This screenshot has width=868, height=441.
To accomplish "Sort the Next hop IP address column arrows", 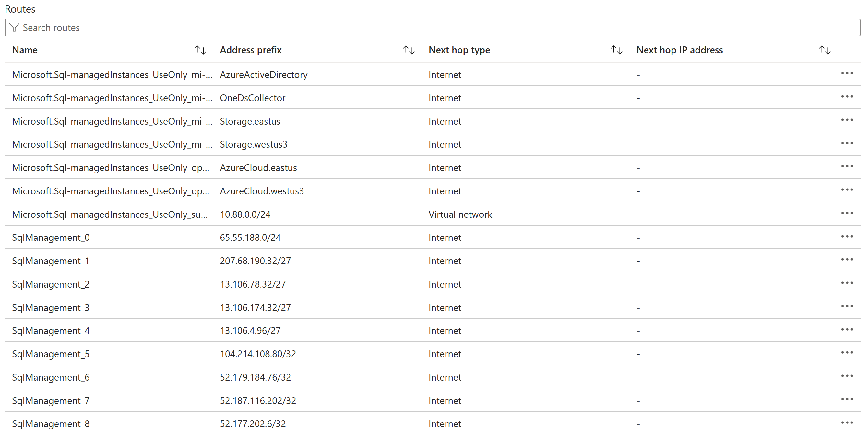I will (x=825, y=50).
